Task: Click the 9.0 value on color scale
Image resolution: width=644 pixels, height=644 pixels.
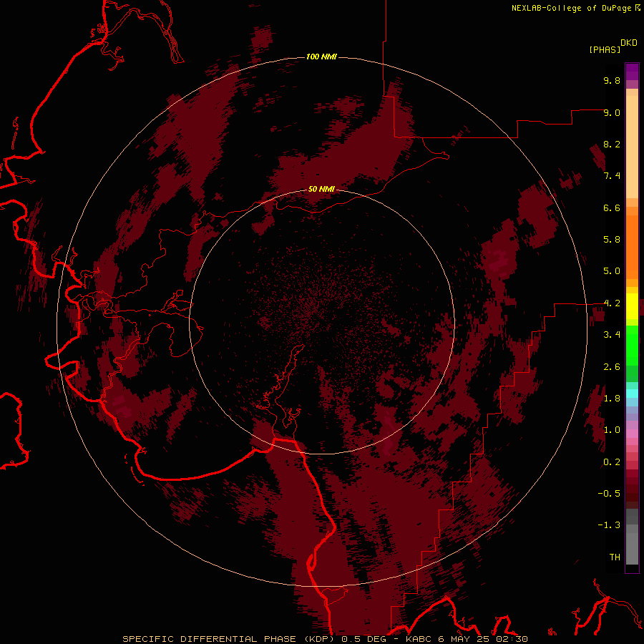Action: click(x=612, y=112)
